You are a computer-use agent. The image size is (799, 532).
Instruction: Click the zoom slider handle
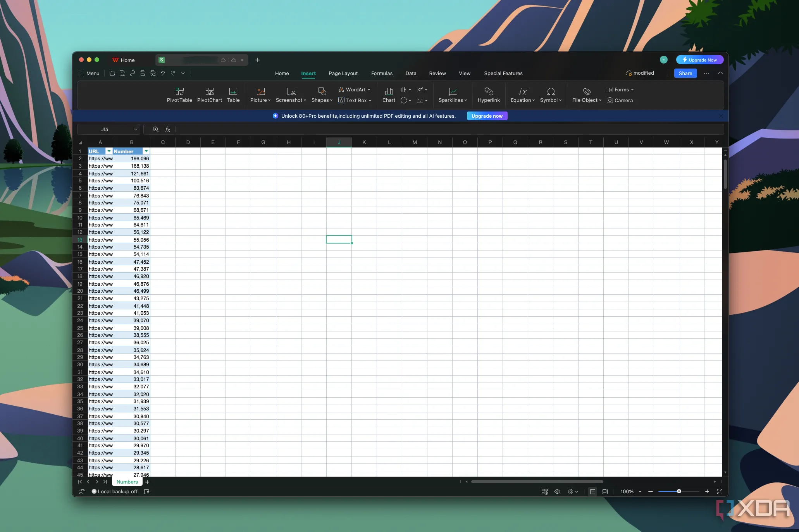tap(679, 491)
